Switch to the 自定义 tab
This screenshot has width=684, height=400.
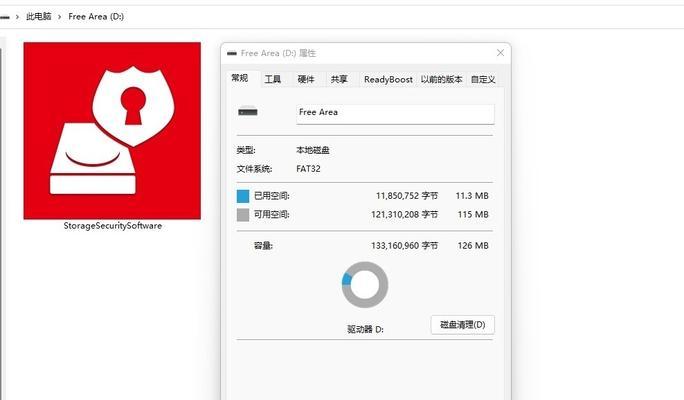(483, 79)
